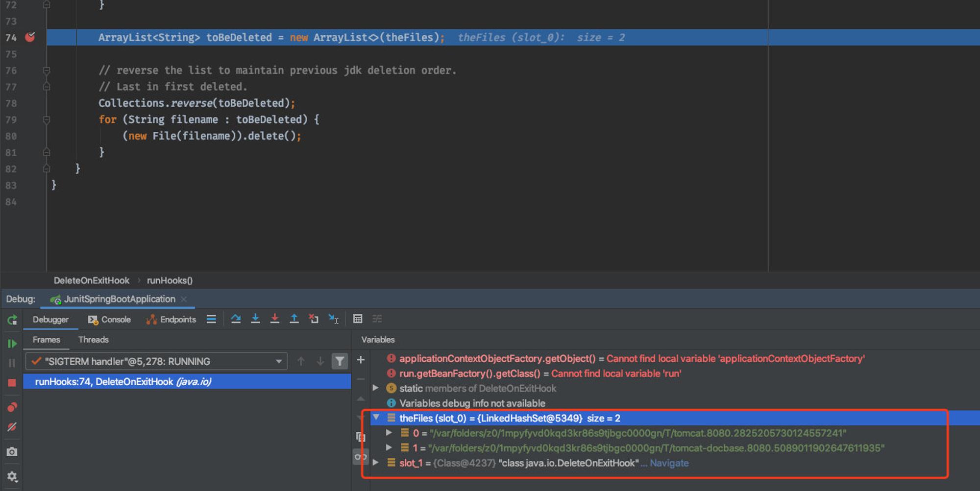
Task: Click Drop Frame icon
Action: point(314,319)
